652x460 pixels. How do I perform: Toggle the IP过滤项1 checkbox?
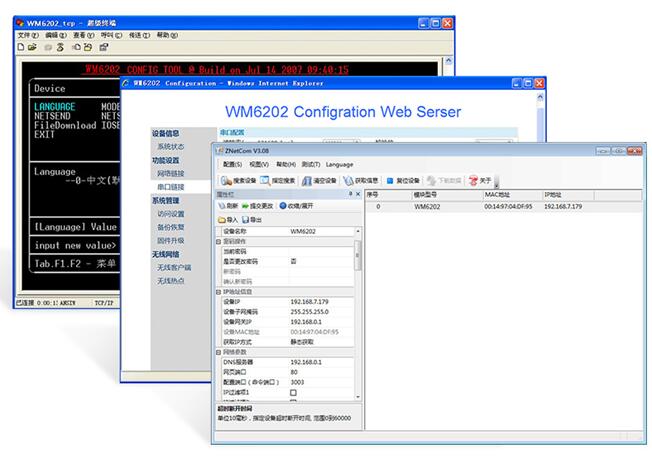(x=293, y=393)
